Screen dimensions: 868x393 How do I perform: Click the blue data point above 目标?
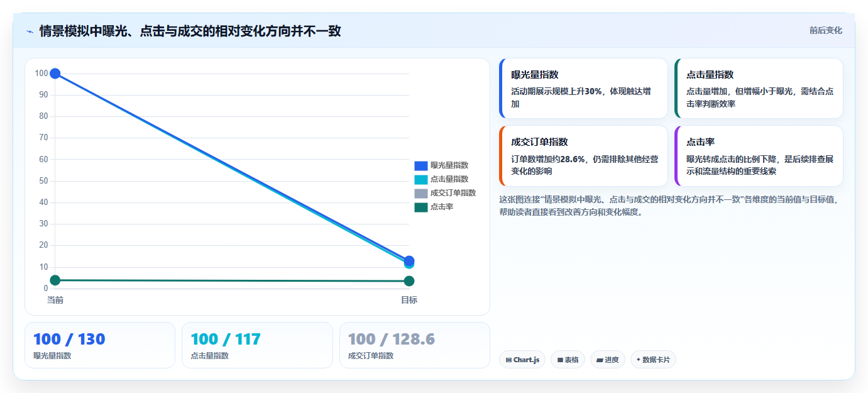pos(409,260)
